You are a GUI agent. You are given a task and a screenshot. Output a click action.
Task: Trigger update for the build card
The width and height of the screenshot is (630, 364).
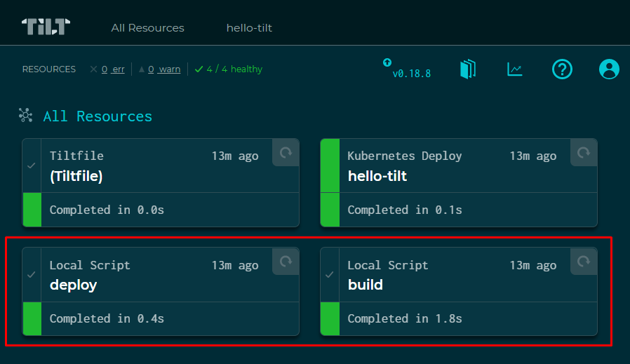584,262
